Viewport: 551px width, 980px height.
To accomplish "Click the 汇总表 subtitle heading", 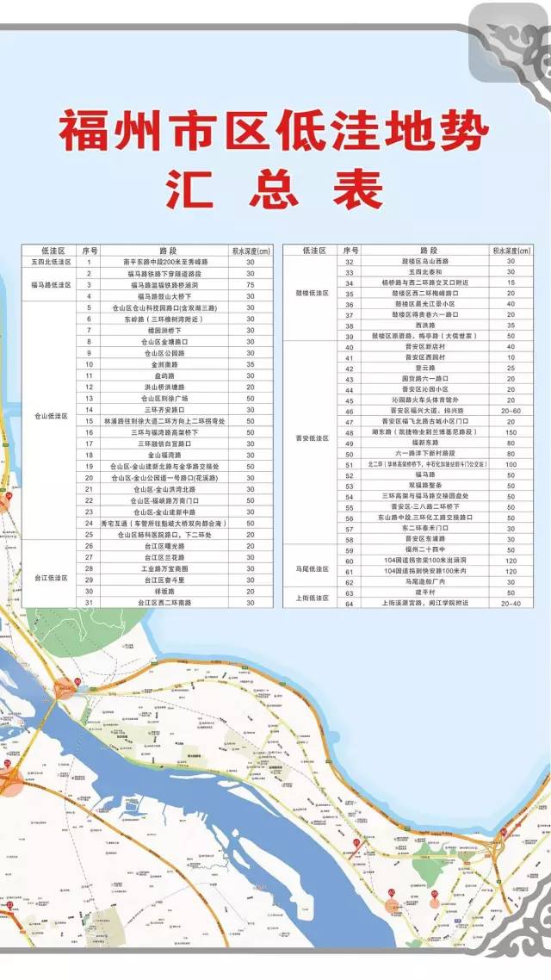I will tap(275, 188).
